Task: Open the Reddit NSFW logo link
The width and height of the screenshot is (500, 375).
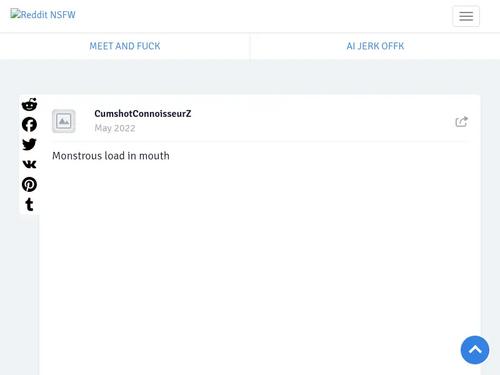Action: pyautogui.click(x=43, y=14)
